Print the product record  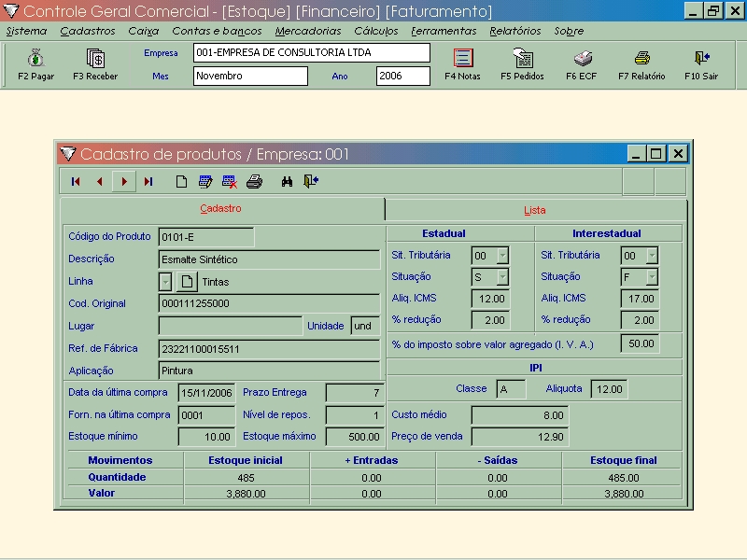(254, 182)
